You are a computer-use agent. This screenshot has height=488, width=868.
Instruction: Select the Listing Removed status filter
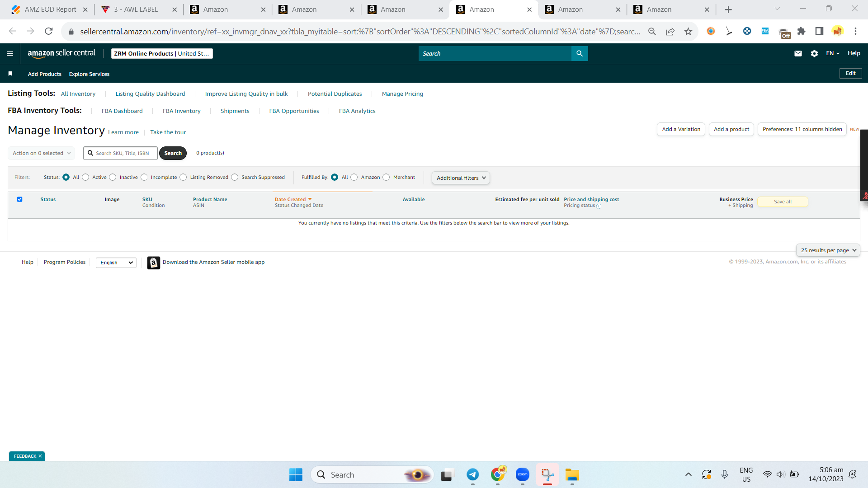[x=183, y=177]
